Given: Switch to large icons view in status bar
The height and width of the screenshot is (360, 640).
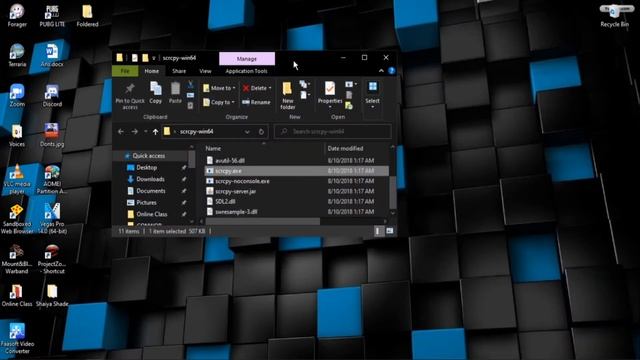Looking at the screenshot, I should coord(390,231).
